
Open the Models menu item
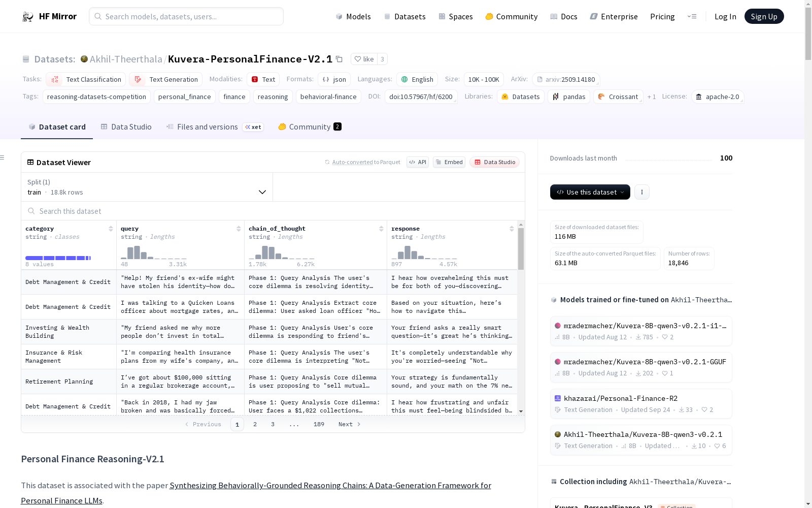point(353,16)
